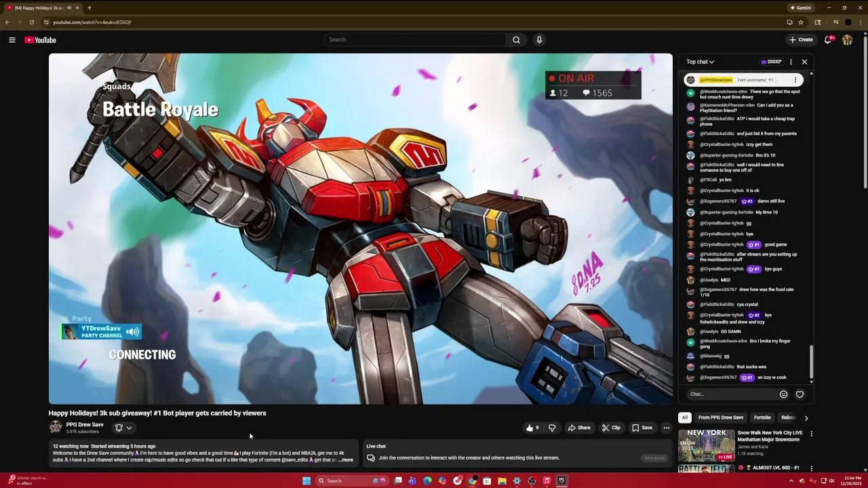The height and width of the screenshot is (488, 868).
Task: Open Snow Walk New York video title
Action: point(770,436)
